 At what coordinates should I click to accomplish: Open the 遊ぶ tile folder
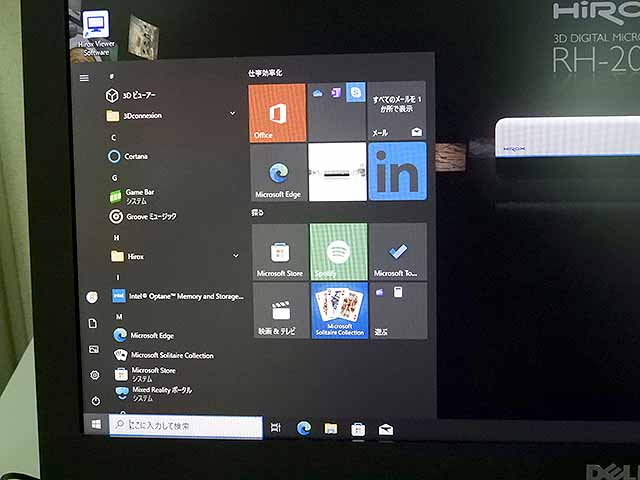pyautogui.click(x=399, y=311)
